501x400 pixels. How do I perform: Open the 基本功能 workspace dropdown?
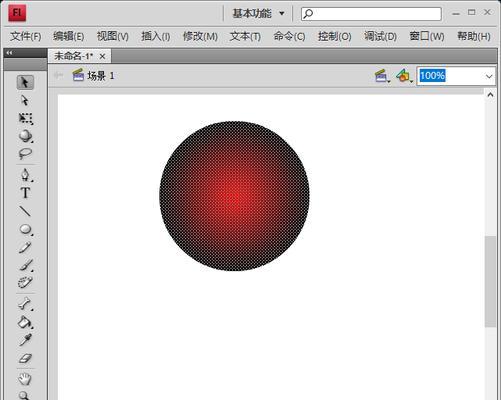(258, 14)
